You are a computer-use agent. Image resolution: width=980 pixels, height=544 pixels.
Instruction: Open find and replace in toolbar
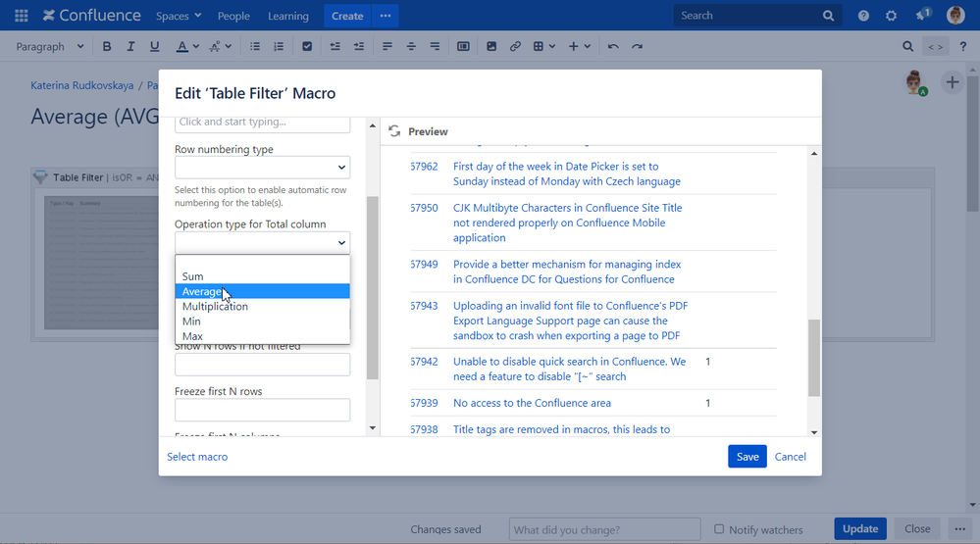[908, 46]
